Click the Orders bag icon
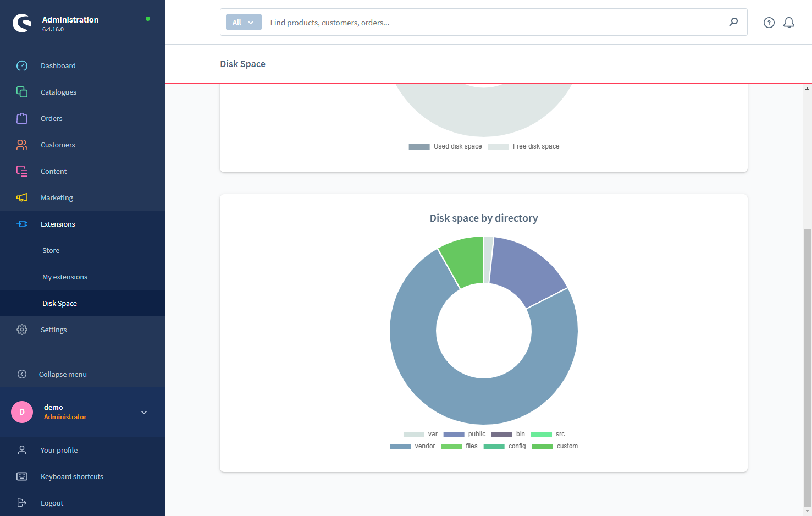This screenshot has height=516, width=812. (22, 118)
